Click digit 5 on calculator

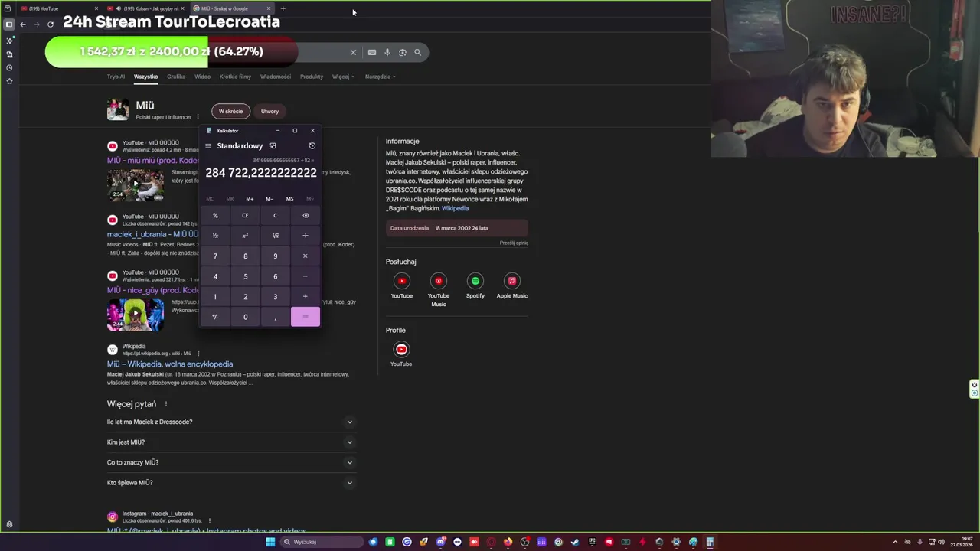[245, 276]
